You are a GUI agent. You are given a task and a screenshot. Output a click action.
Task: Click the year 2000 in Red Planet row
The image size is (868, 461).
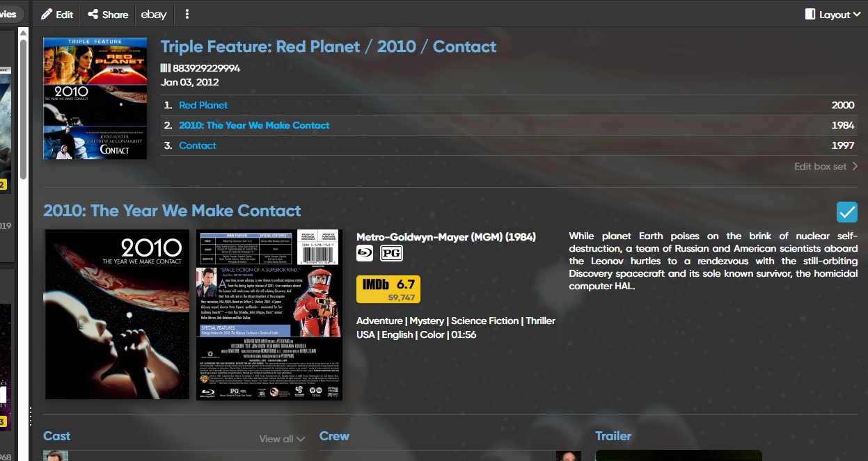pyautogui.click(x=843, y=105)
